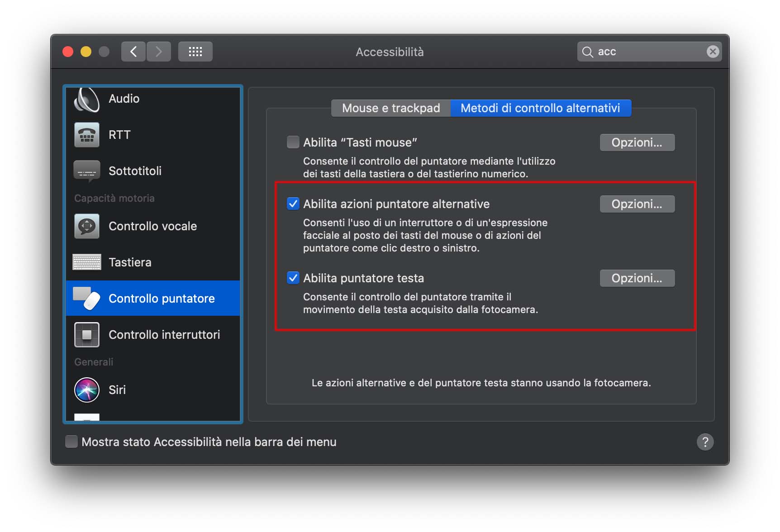Select the Tastiera keyboard icon
The image size is (780, 532).
86,262
